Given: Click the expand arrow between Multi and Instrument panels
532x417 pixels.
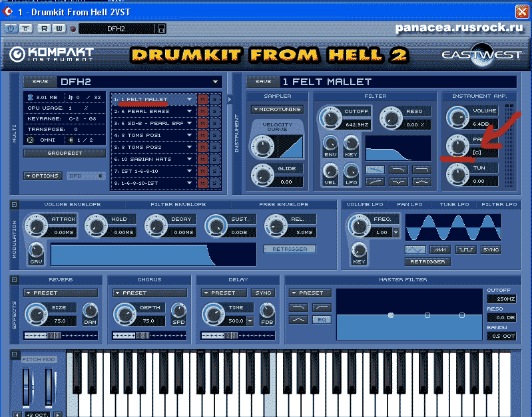Looking at the screenshot, I should click(230, 100).
